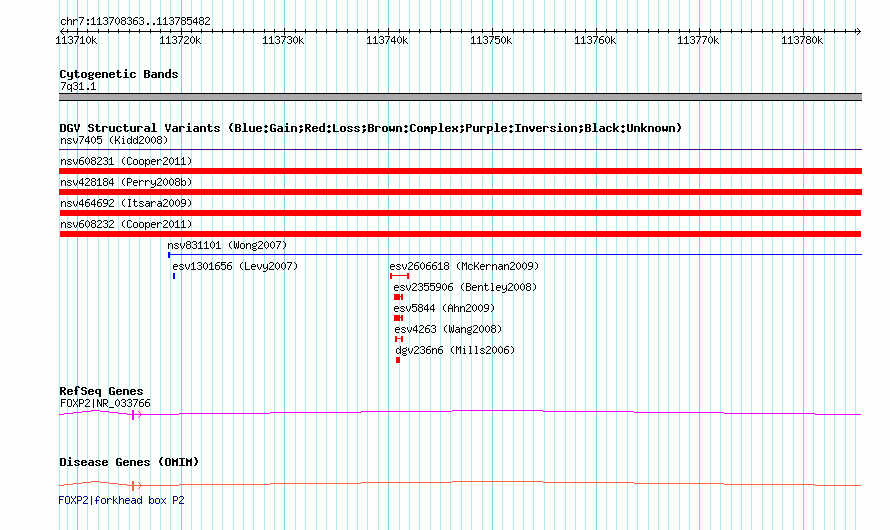Image resolution: width=890 pixels, height=530 pixels.
Task: Click the RefSeq Genes track title
Action: (101, 391)
